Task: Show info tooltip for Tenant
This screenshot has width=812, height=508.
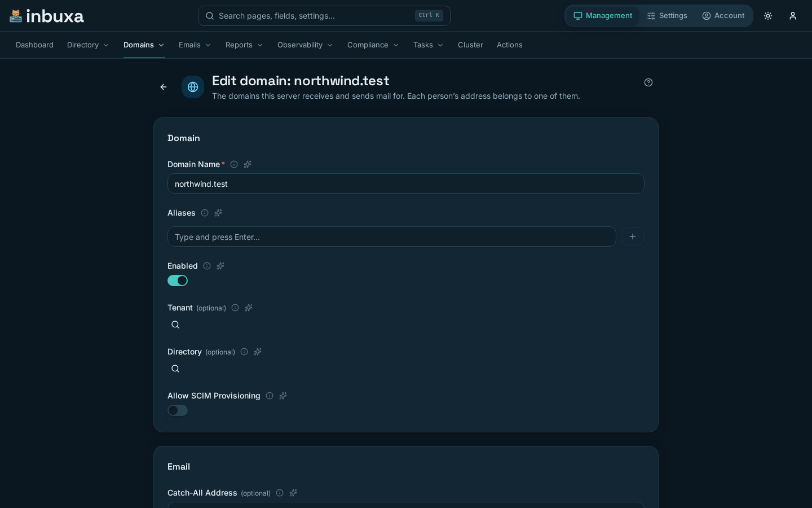Action: point(235,308)
